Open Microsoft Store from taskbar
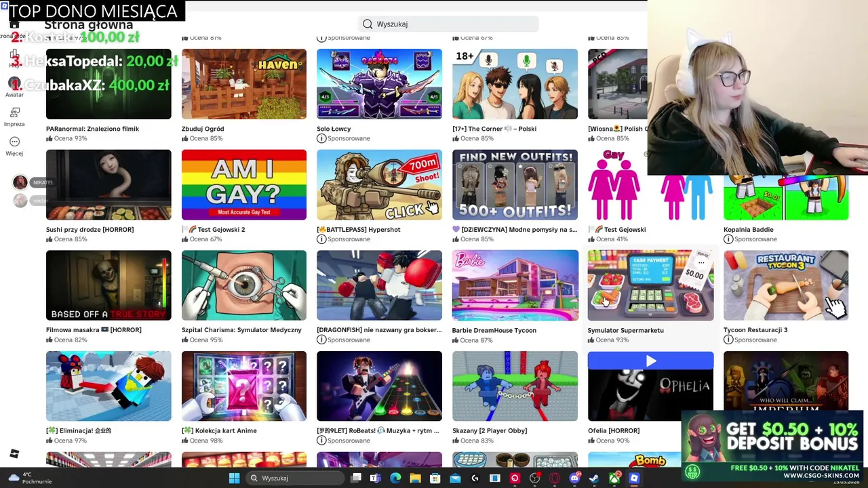The height and width of the screenshot is (488, 868). [435, 478]
